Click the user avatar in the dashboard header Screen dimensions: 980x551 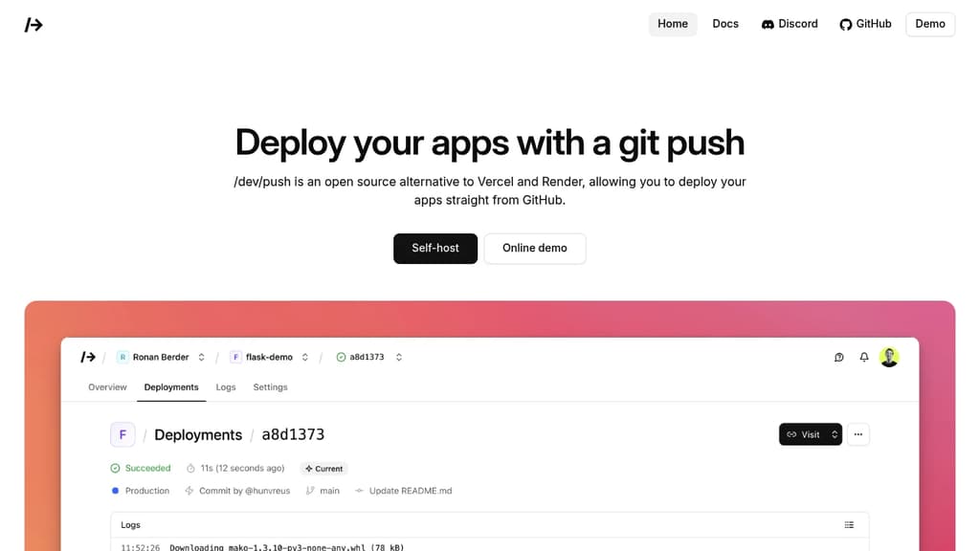click(x=889, y=356)
